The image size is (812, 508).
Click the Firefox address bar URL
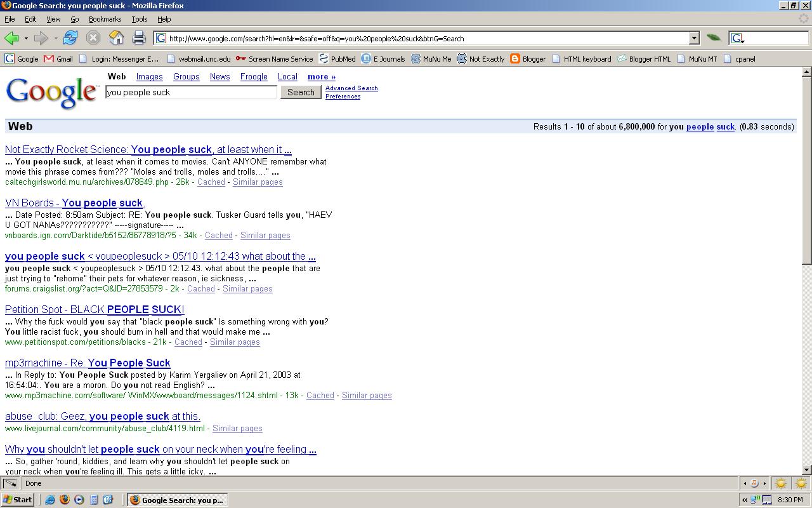(421, 38)
